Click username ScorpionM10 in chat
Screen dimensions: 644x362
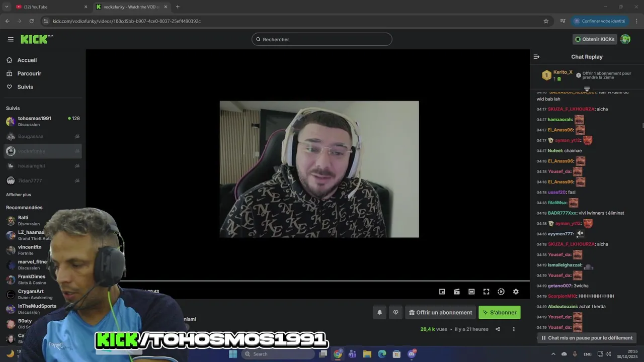(x=562, y=296)
